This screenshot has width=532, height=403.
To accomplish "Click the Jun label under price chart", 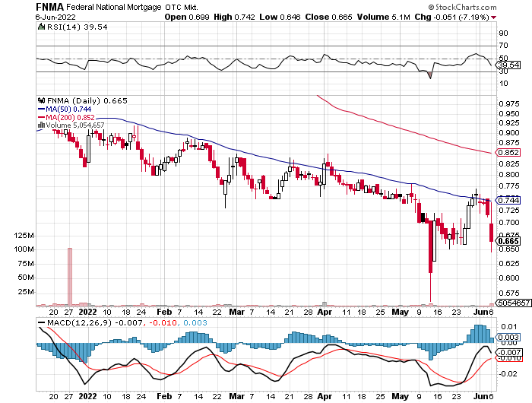I will tap(480, 312).
